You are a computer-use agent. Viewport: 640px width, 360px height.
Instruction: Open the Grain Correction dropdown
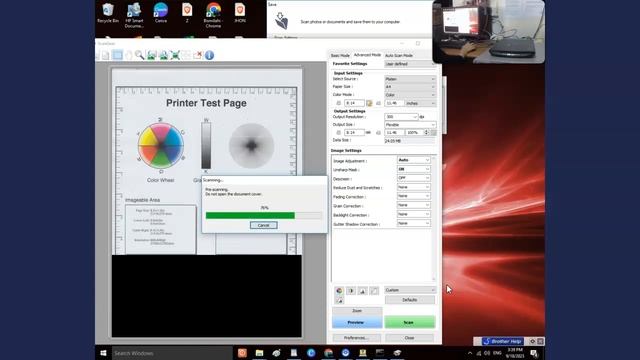tap(414, 205)
